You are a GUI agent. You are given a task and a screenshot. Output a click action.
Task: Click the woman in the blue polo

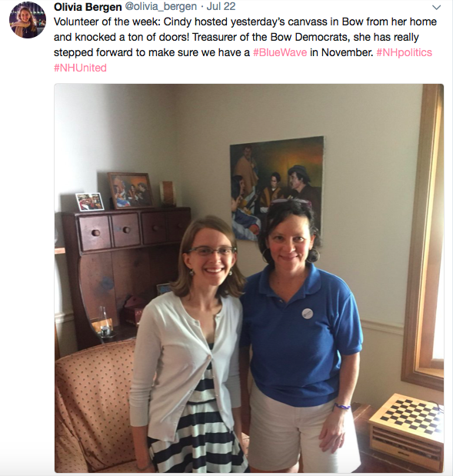click(x=301, y=335)
